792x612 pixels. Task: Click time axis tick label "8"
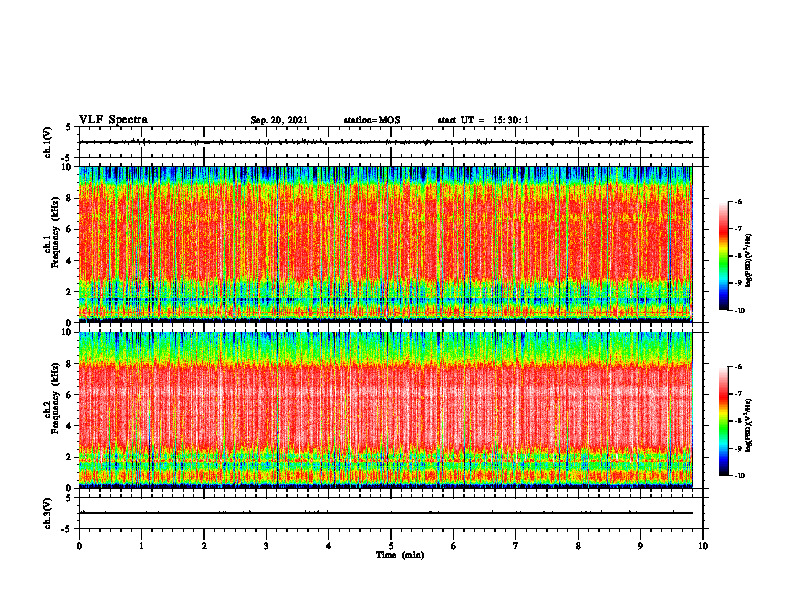[578, 546]
